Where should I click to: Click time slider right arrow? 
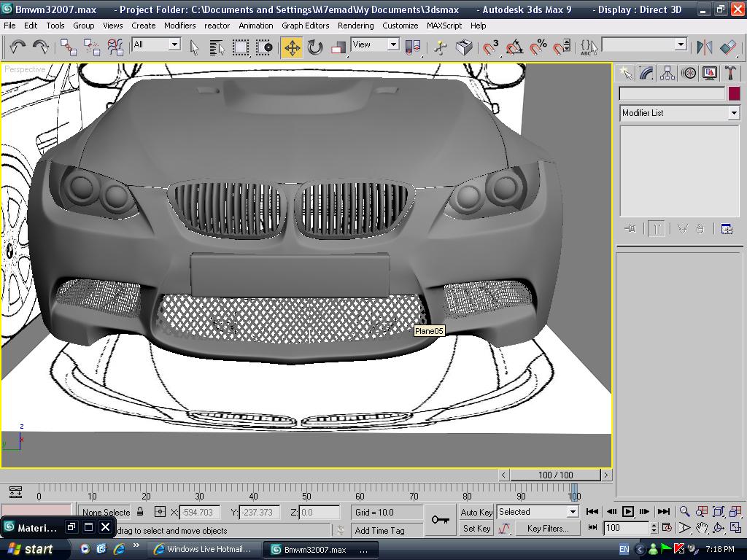pos(606,475)
